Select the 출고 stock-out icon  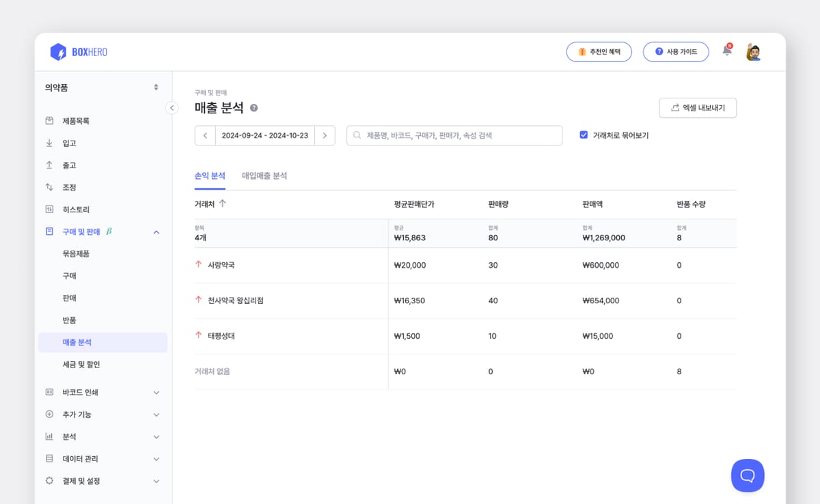pyautogui.click(x=48, y=165)
